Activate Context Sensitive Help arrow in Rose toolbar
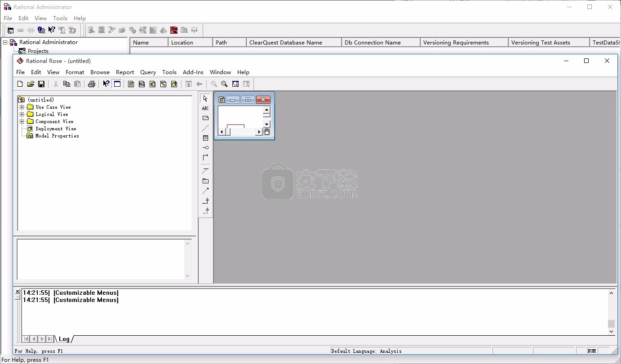This screenshot has width=621, height=364. pyautogui.click(x=106, y=84)
